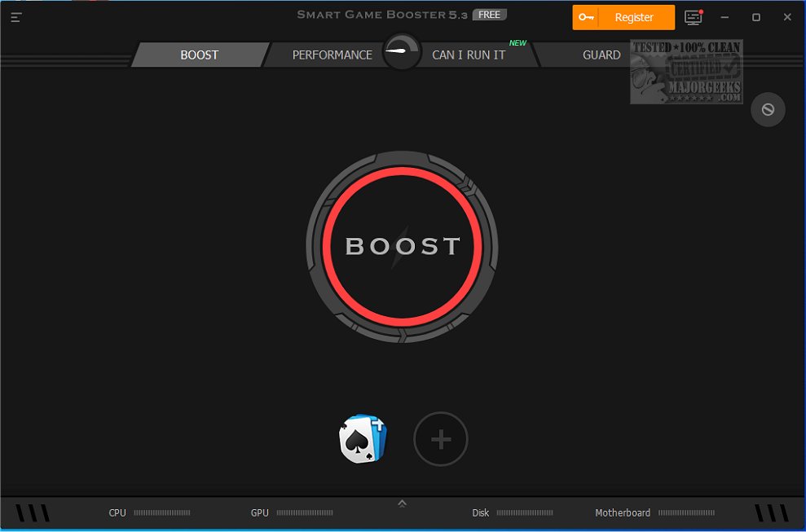
Task: Click the speedometer gauge icon between tabs
Action: click(401, 51)
